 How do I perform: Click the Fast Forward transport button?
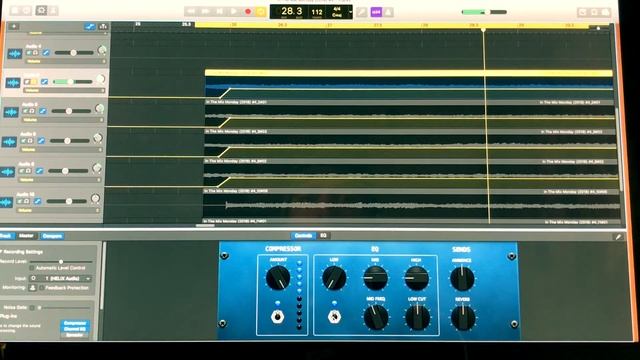point(205,11)
